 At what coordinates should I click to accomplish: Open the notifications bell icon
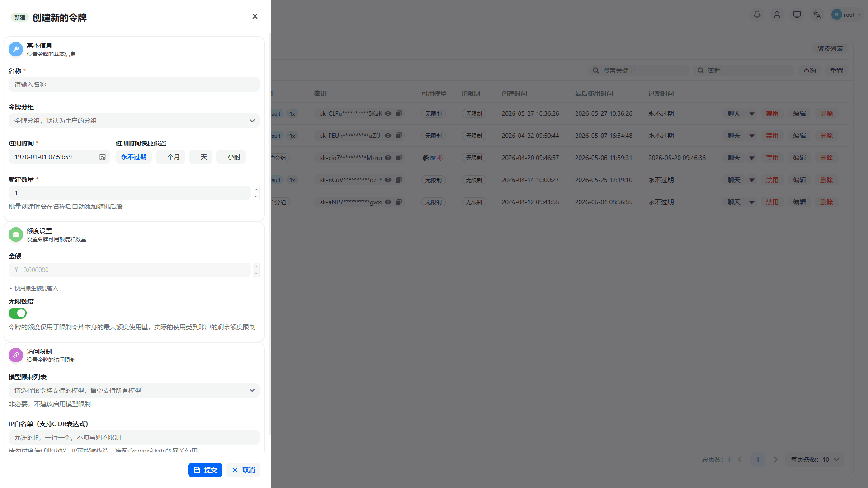757,14
